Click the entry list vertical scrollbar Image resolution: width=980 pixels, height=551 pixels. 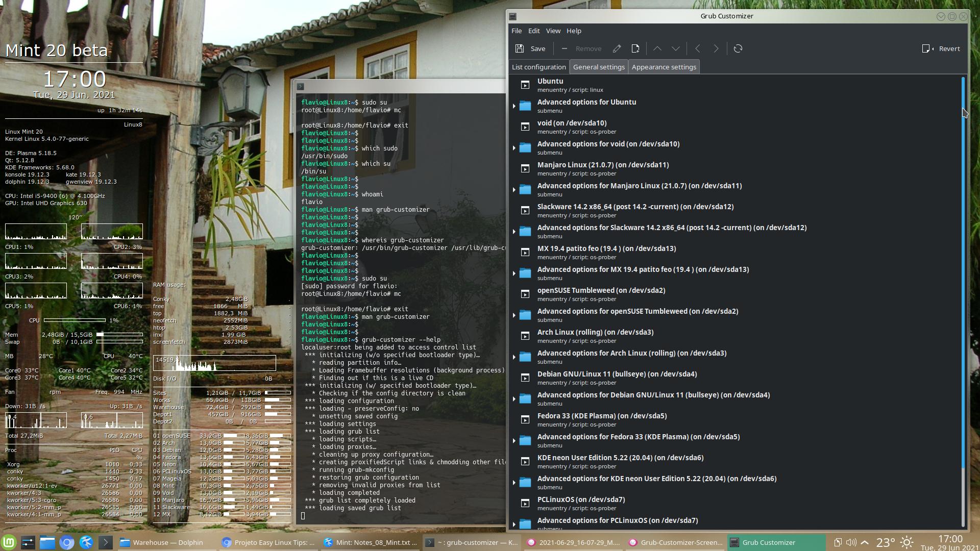963,301
